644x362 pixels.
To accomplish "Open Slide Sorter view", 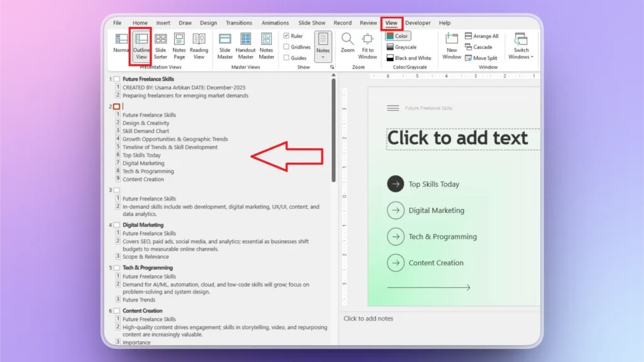I will (160, 44).
